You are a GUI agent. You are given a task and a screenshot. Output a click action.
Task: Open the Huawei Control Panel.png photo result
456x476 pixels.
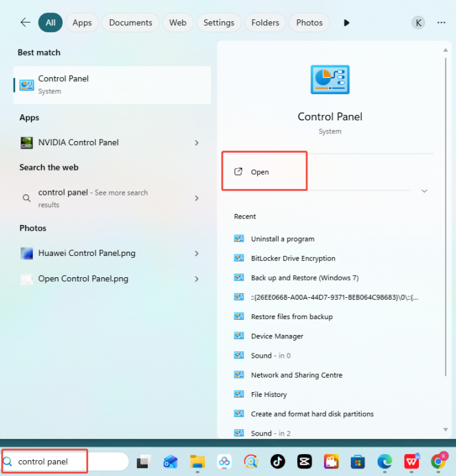tap(87, 253)
